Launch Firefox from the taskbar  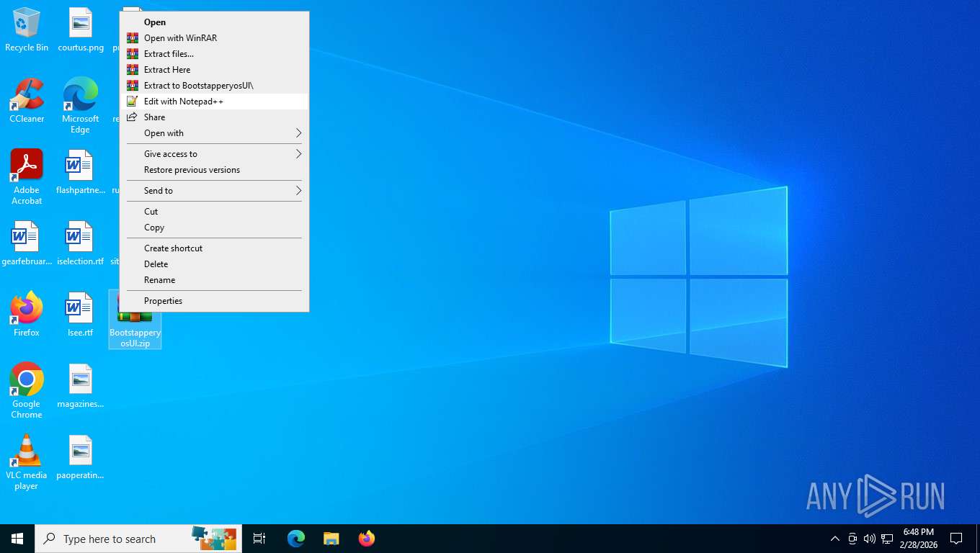click(x=367, y=539)
